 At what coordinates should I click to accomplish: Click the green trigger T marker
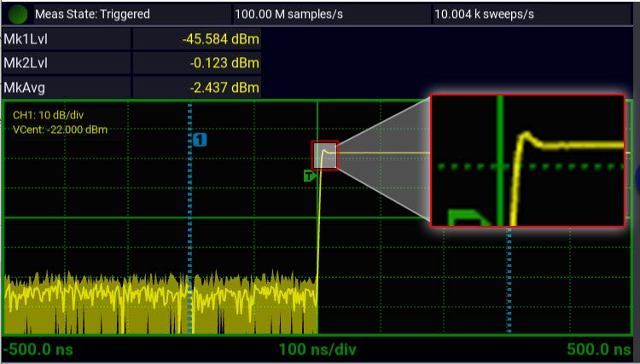(x=310, y=176)
